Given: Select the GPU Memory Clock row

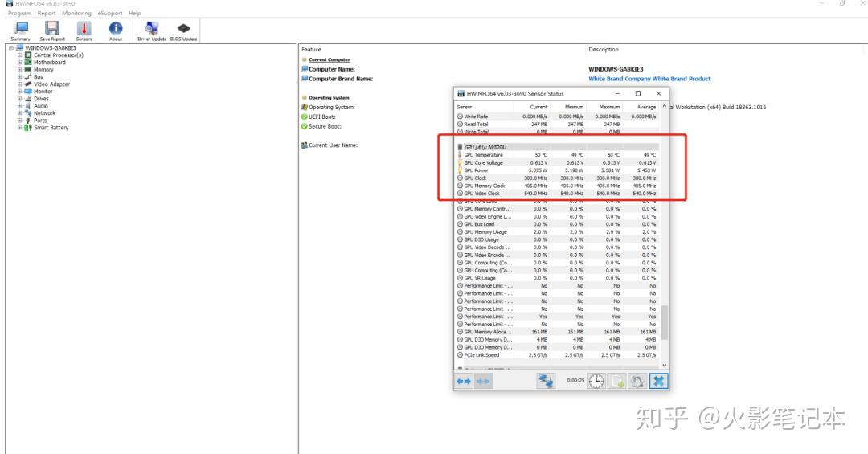Looking at the screenshot, I should pyautogui.click(x=558, y=186).
